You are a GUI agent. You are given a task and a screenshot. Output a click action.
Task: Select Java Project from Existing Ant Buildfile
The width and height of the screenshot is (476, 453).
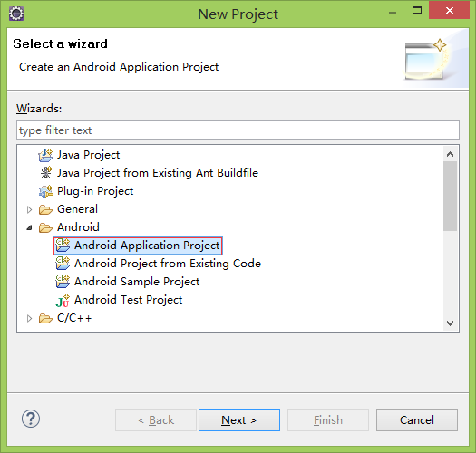coord(158,173)
